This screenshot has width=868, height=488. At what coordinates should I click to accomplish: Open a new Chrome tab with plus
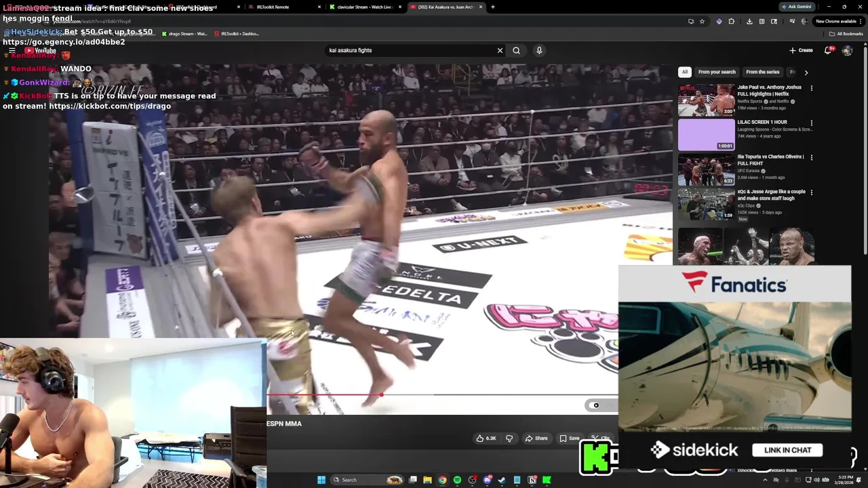493,7
